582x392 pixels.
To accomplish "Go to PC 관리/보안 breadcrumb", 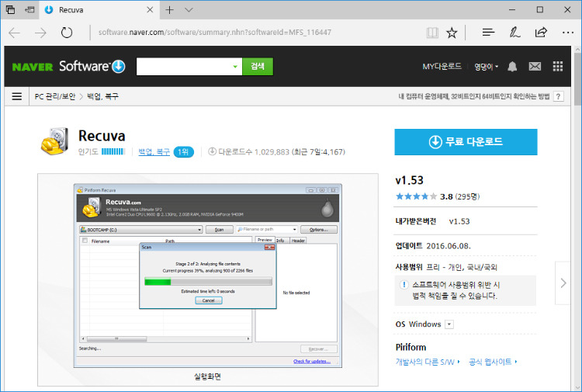I will (55, 96).
